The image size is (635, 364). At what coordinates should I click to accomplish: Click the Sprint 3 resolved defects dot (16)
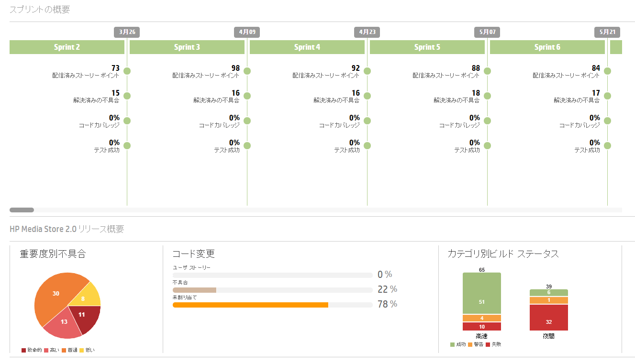(x=247, y=96)
